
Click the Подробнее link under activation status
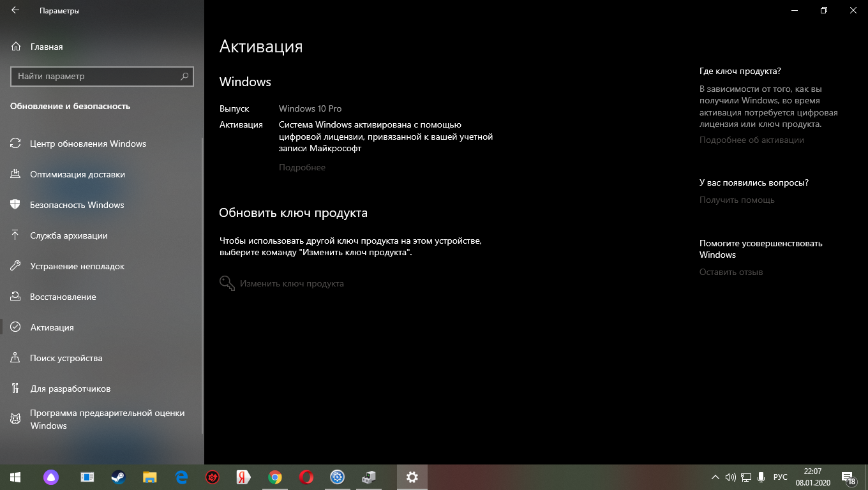[x=302, y=167]
